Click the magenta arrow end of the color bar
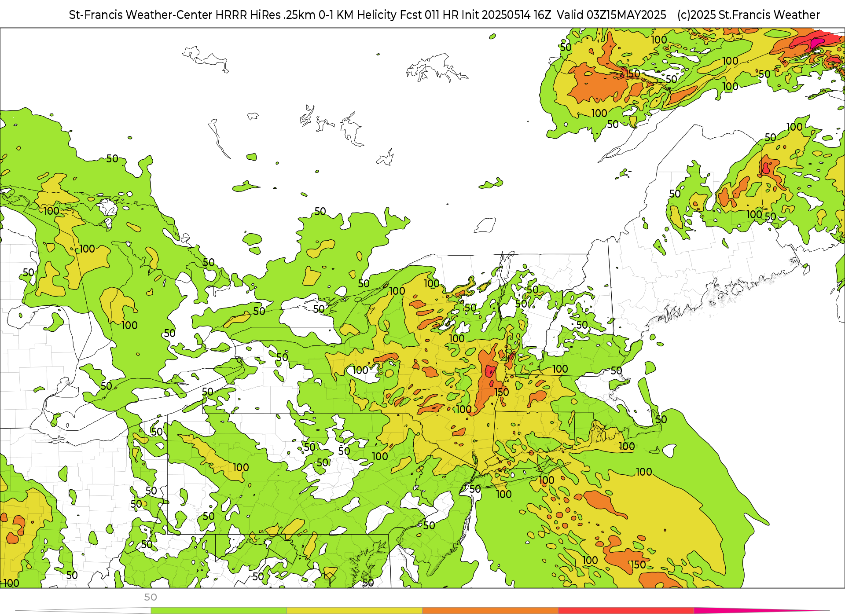 coord(761,611)
